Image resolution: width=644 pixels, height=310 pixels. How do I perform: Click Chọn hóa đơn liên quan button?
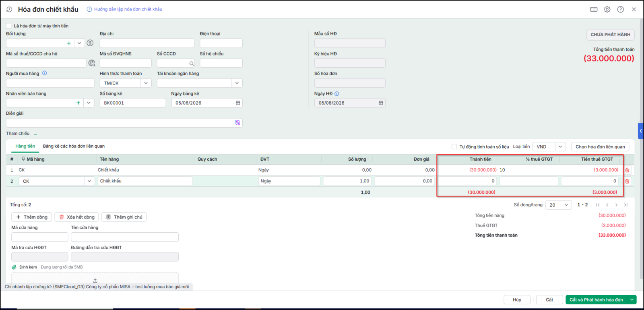[600, 147]
